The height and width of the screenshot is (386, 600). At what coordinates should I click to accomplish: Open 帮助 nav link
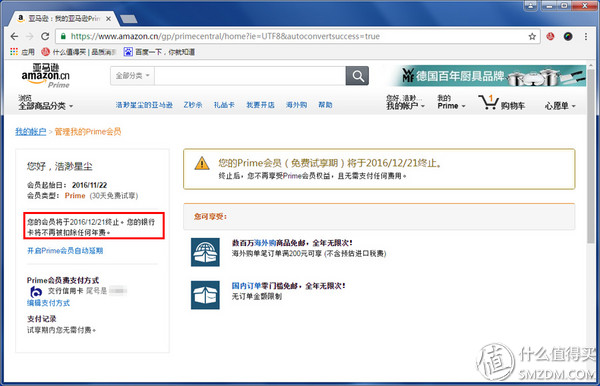tap(325, 105)
